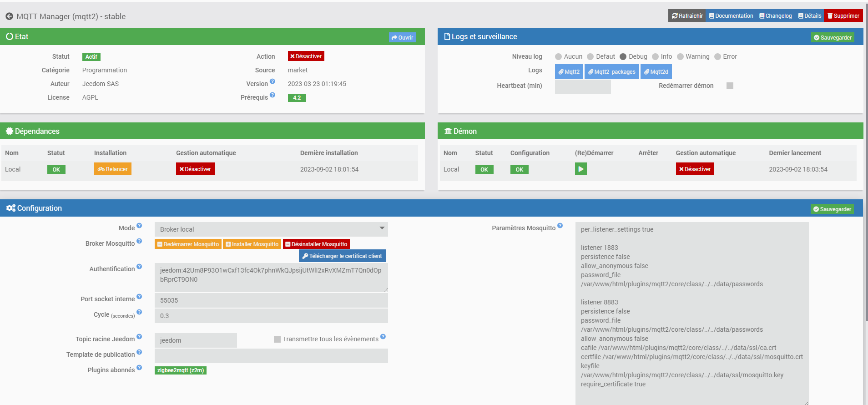Enable Transmettre tous les évènements checkbox

[x=277, y=339]
